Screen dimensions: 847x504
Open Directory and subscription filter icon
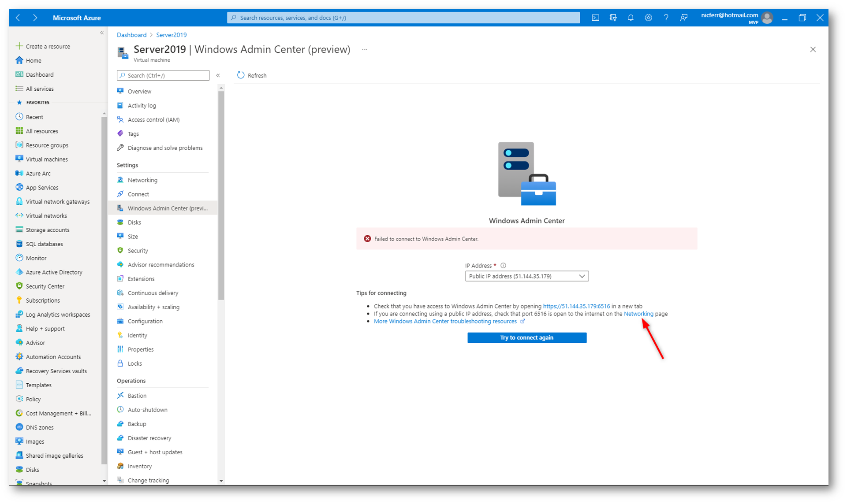613,18
